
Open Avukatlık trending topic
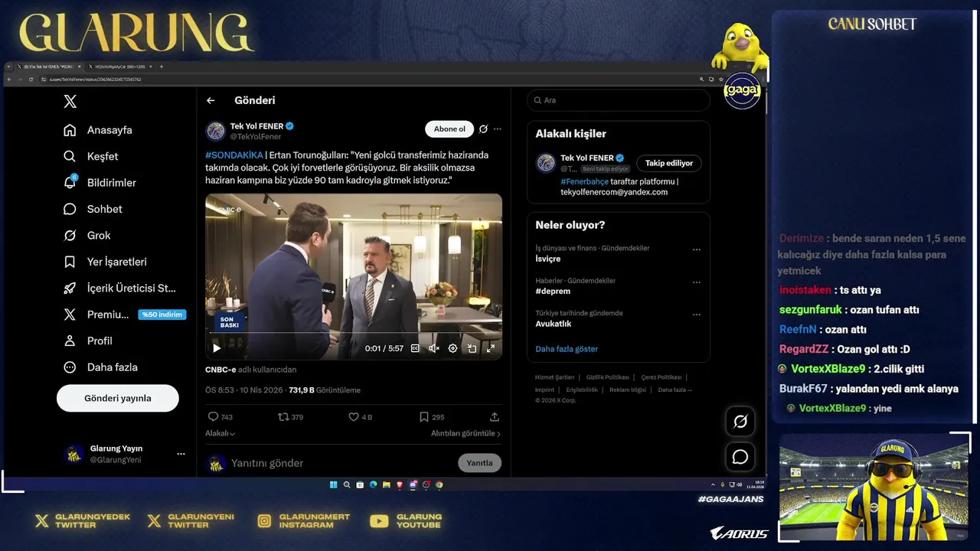(x=554, y=324)
